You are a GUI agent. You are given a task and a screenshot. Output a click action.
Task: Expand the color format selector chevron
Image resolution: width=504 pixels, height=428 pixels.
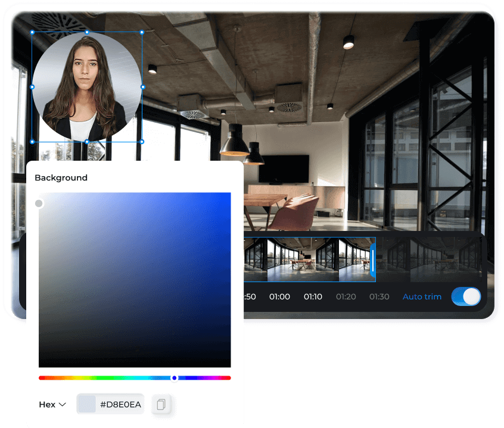point(62,404)
